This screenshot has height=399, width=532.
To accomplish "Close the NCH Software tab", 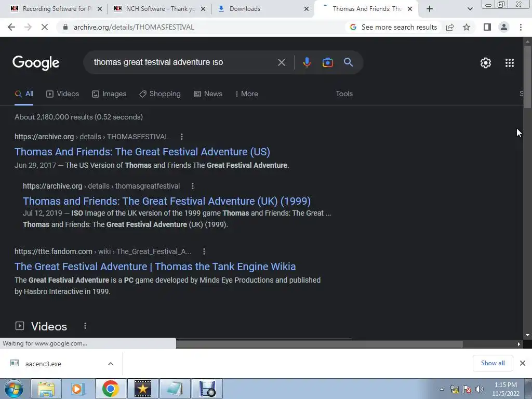I will tap(203, 9).
